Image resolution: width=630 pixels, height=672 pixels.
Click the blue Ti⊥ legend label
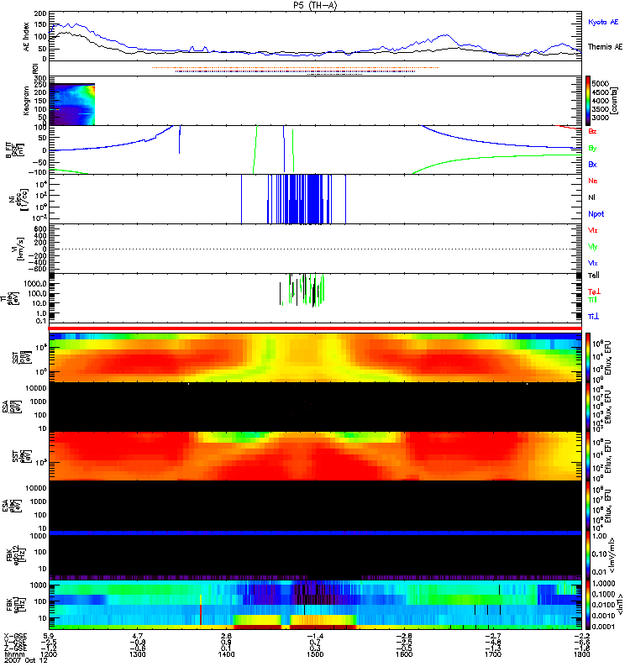[593, 317]
